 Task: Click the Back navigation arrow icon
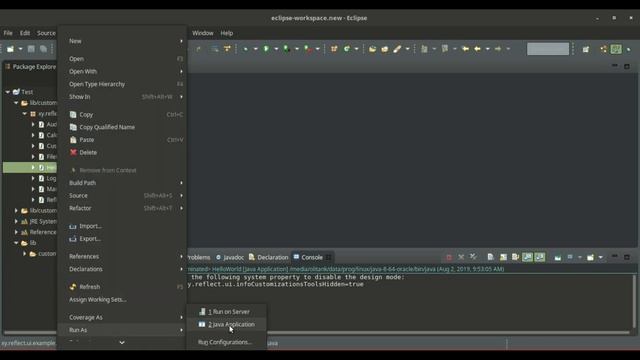tap(477, 49)
